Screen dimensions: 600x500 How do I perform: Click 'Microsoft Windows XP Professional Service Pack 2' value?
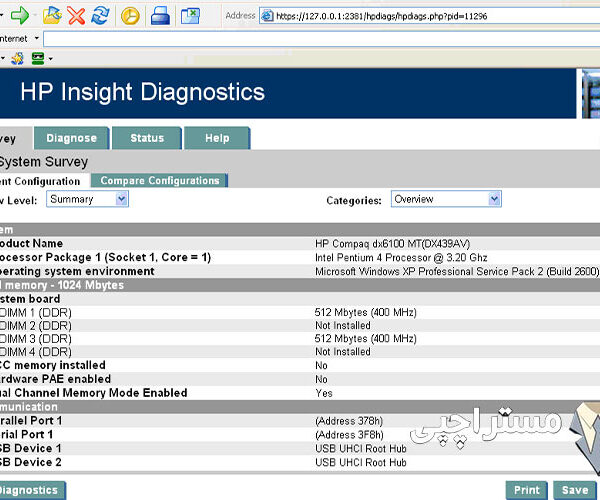457,271
